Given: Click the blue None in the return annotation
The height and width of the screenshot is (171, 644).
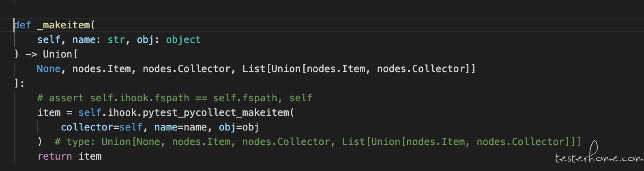Looking at the screenshot, I should (x=49, y=69).
